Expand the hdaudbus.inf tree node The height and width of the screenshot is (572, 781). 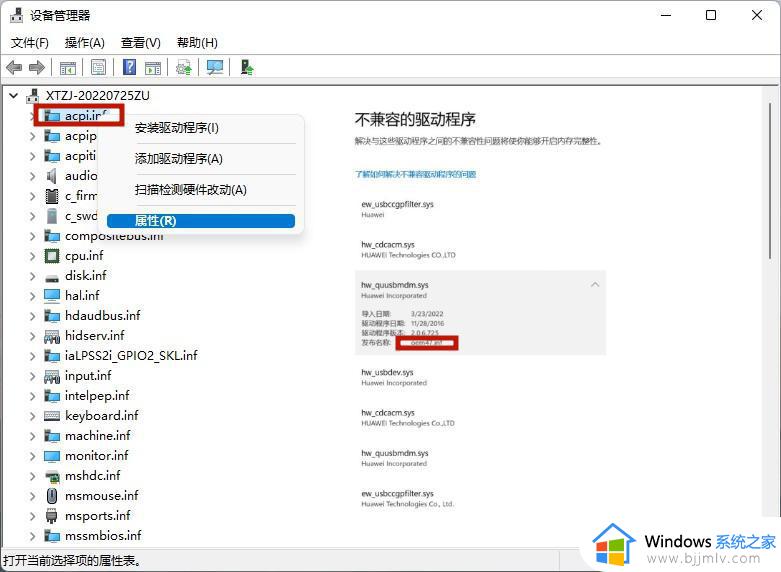click(32, 316)
